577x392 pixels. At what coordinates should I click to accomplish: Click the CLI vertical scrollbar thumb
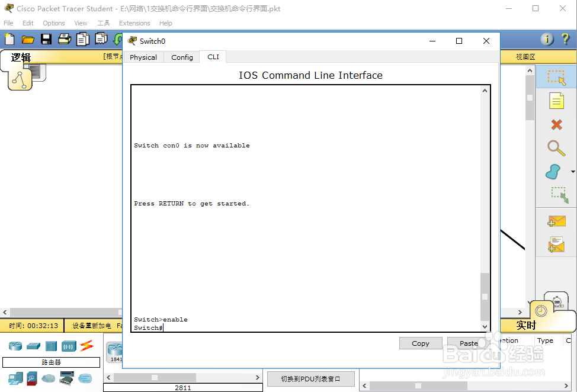485,297
